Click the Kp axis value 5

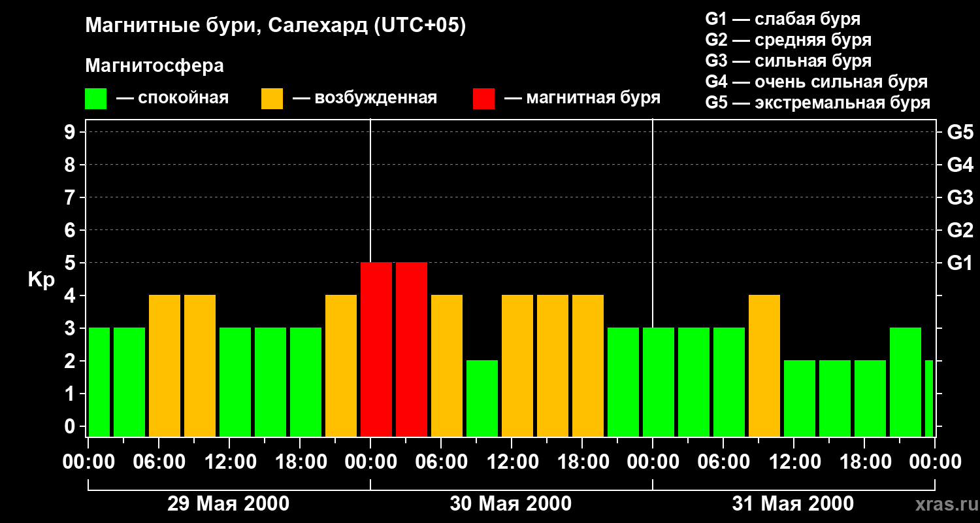71,263
